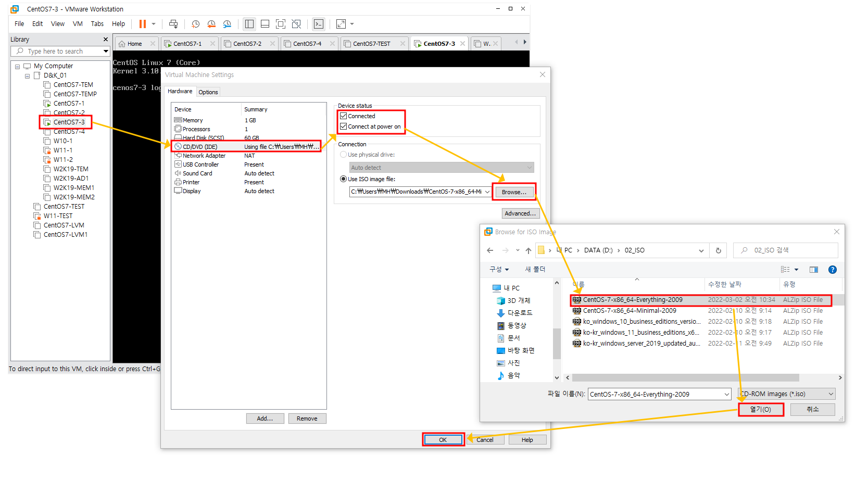868x482 pixels.
Task: Select Use ISO image file radio button
Action: (x=344, y=179)
